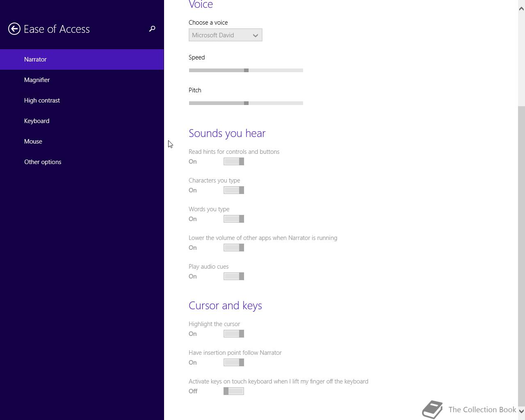Expand the Choose a voice dropdown
This screenshot has width=525, height=420.
(226, 35)
